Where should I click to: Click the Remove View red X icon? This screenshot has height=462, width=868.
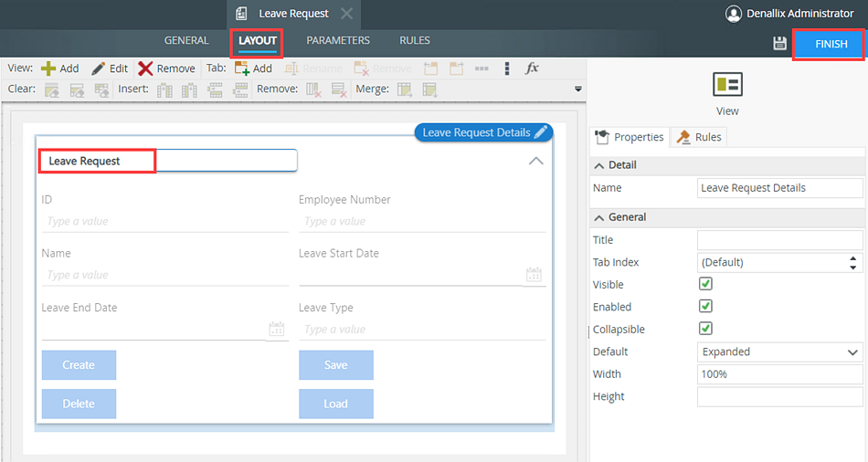pyautogui.click(x=145, y=68)
